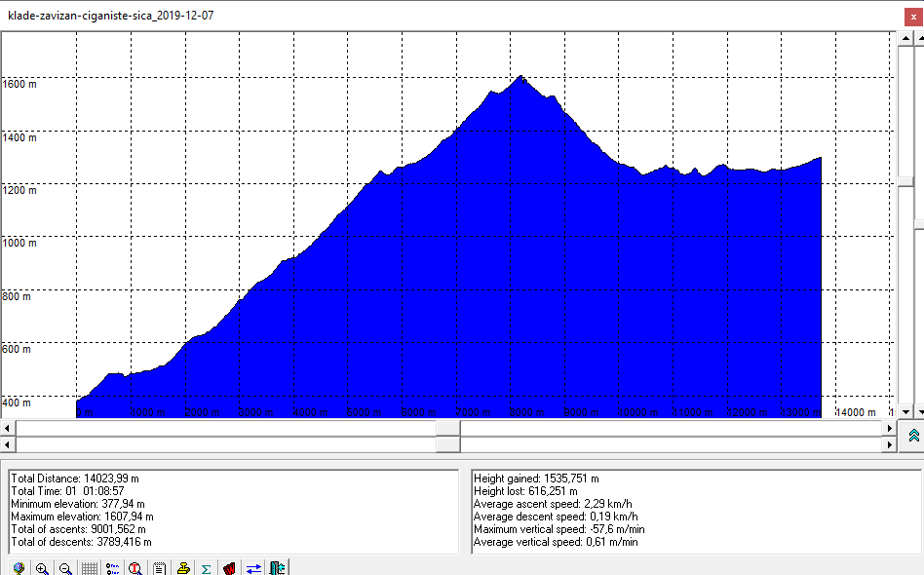Toggle the chart grid lines icon
The height and width of the screenshot is (575, 924).
pyautogui.click(x=89, y=568)
